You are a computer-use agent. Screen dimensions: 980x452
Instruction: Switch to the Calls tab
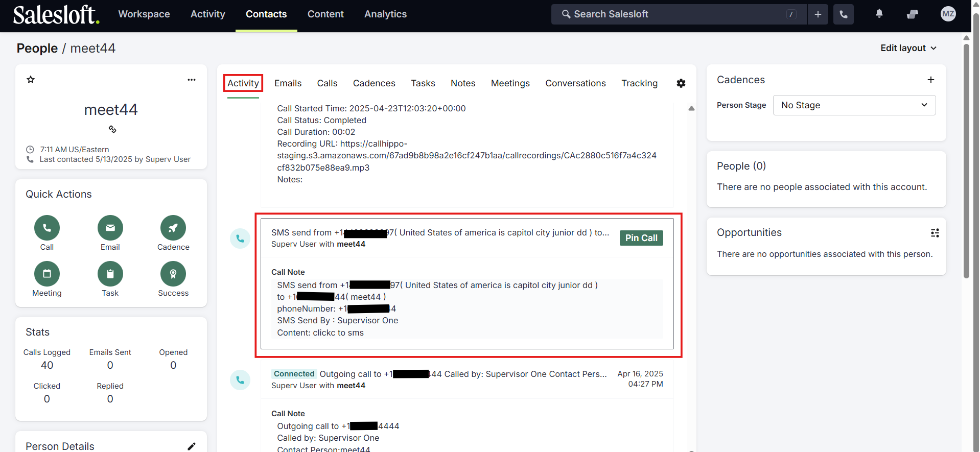tap(328, 83)
